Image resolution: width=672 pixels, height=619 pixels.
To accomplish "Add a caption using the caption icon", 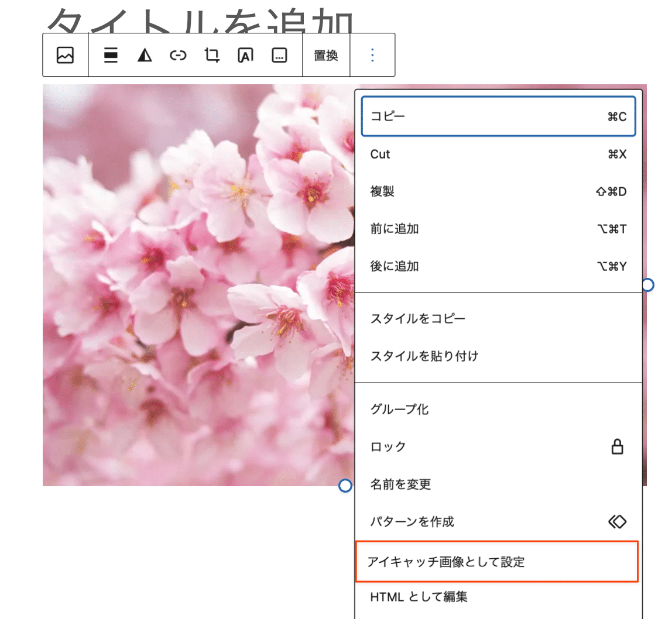I will point(279,54).
